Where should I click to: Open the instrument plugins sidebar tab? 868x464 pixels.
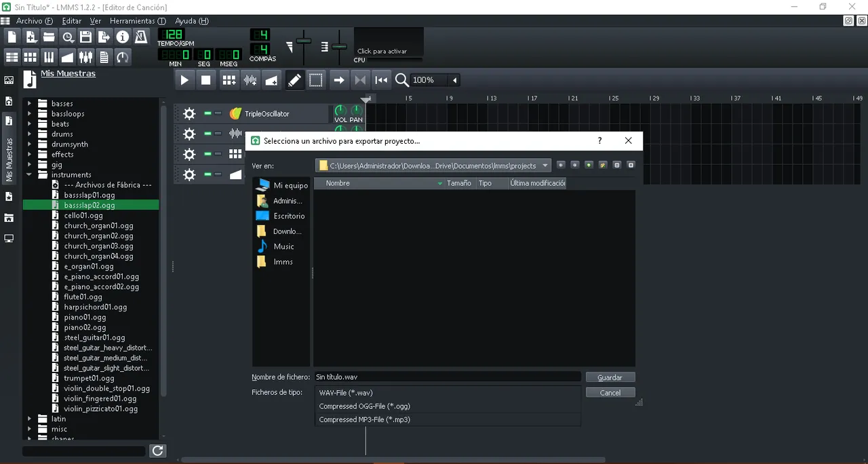point(9,80)
